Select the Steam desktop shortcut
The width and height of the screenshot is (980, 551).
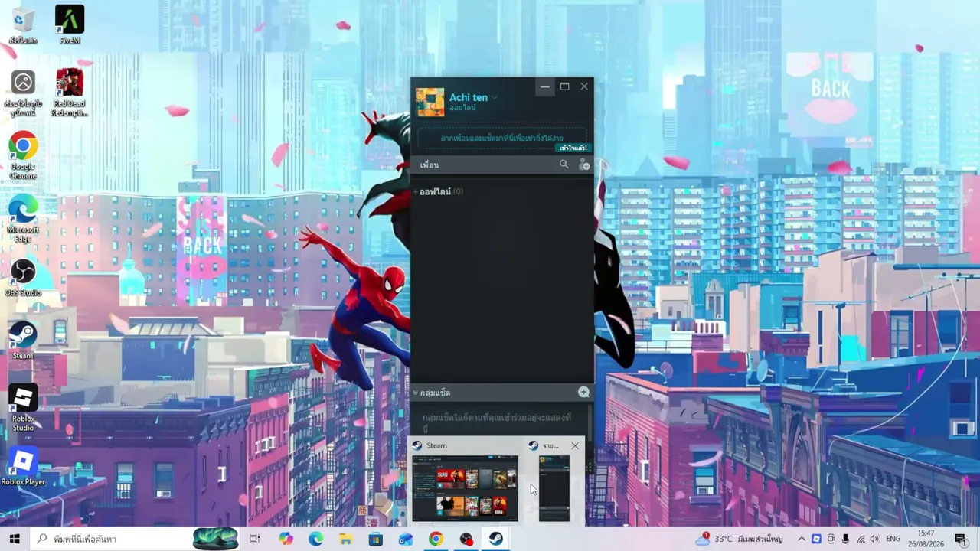pos(23,340)
